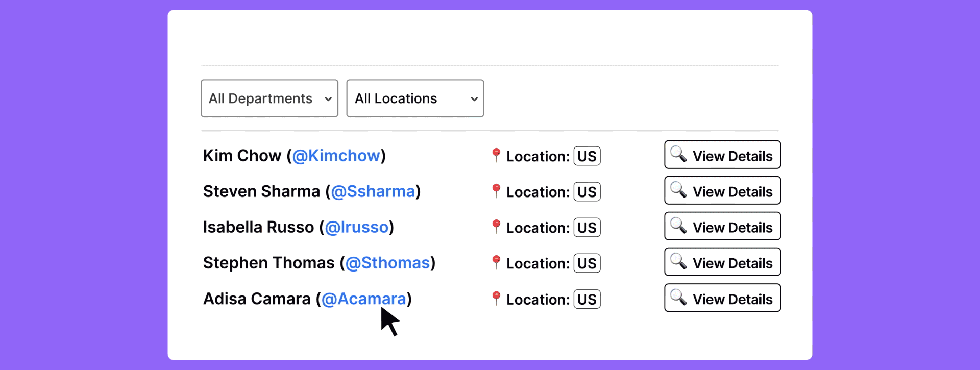Click the pin icon next to Adisa Camara's location
The width and height of the screenshot is (980, 370).
pyautogui.click(x=496, y=299)
